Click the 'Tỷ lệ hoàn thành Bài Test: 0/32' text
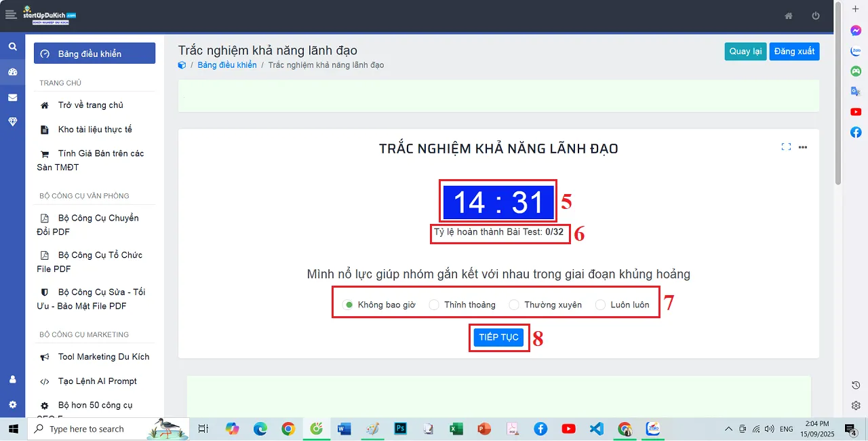Viewport: 868px width, 441px height. click(498, 233)
